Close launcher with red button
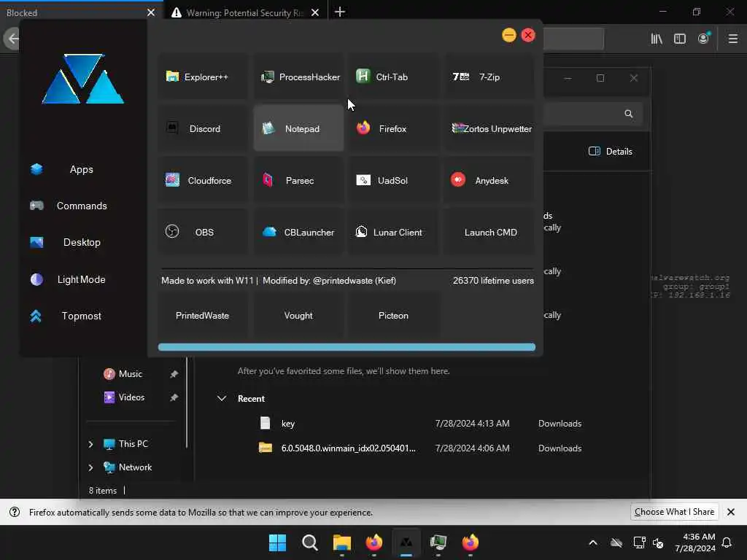The width and height of the screenshot is (747, 560). tap(528, 35)
